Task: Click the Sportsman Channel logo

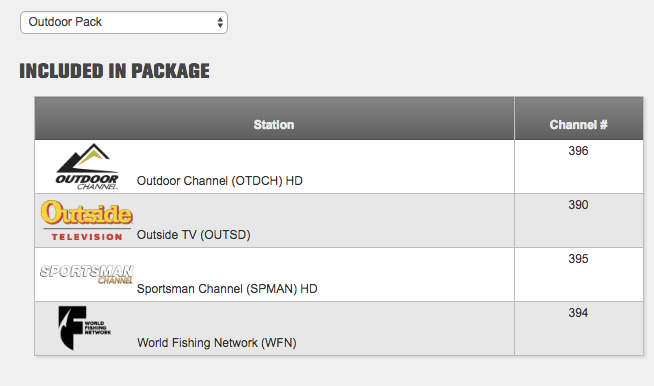Action: point(87,274)
